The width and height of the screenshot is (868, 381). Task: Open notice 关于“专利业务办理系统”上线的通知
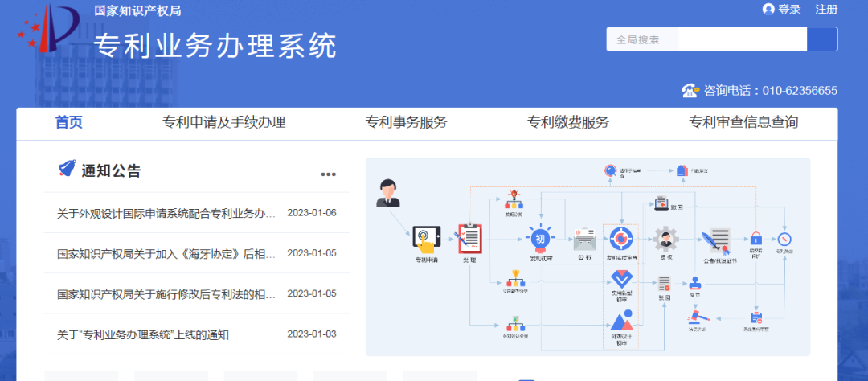point(143,335)
